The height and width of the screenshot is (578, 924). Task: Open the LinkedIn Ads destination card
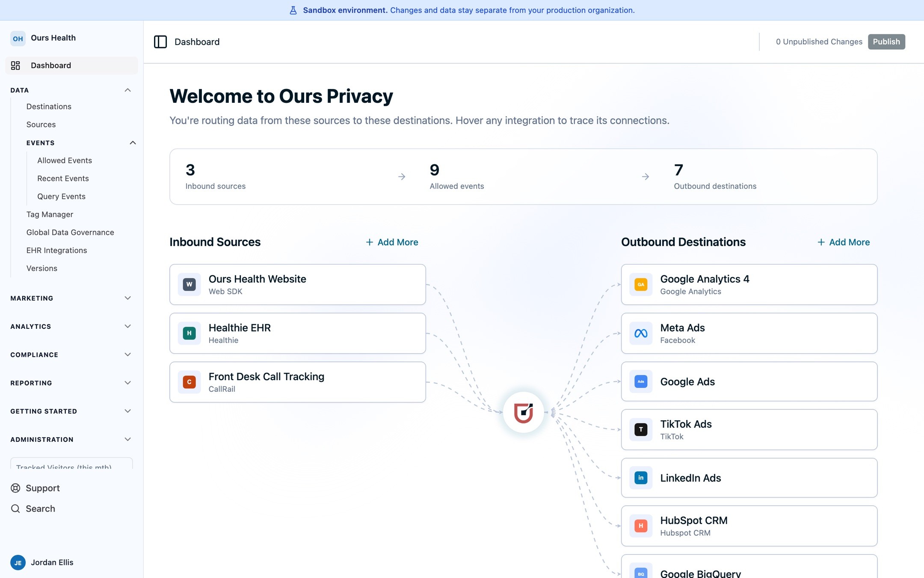(x=749, y=478)
